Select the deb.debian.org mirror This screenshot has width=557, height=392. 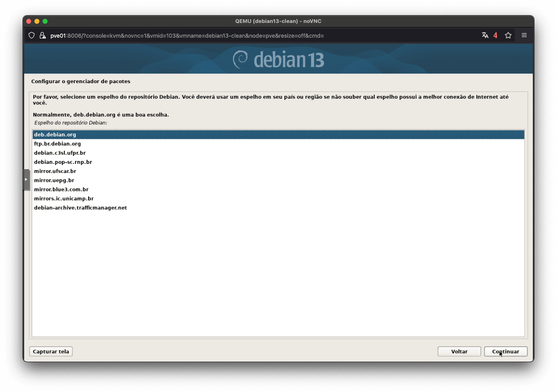pyautogui.click(x=278, y=134)
